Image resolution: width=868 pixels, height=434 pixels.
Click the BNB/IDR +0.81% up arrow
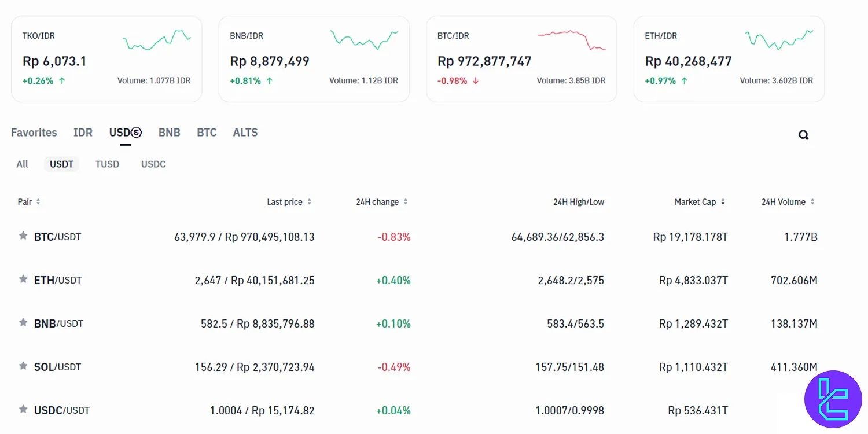(x=269, y=81)
